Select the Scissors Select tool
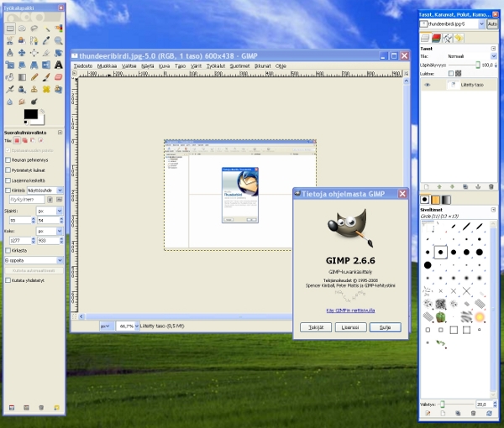 [x=10, y=40]
